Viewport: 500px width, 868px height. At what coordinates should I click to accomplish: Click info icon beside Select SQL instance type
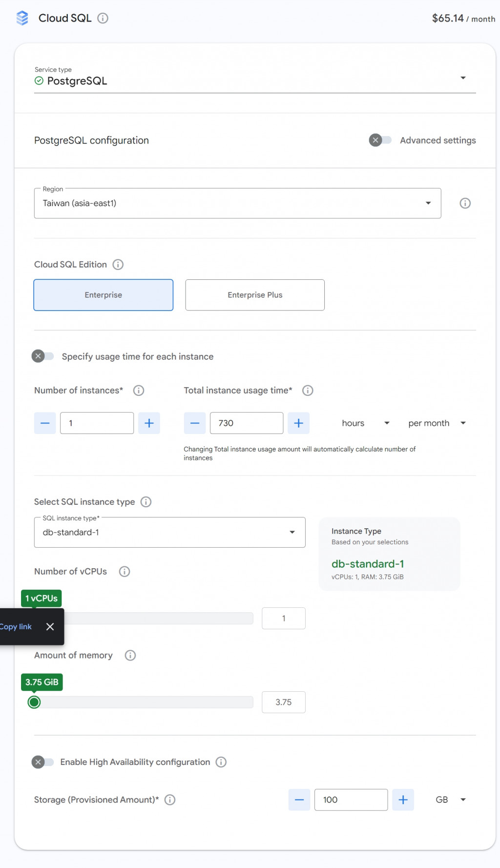146,502
